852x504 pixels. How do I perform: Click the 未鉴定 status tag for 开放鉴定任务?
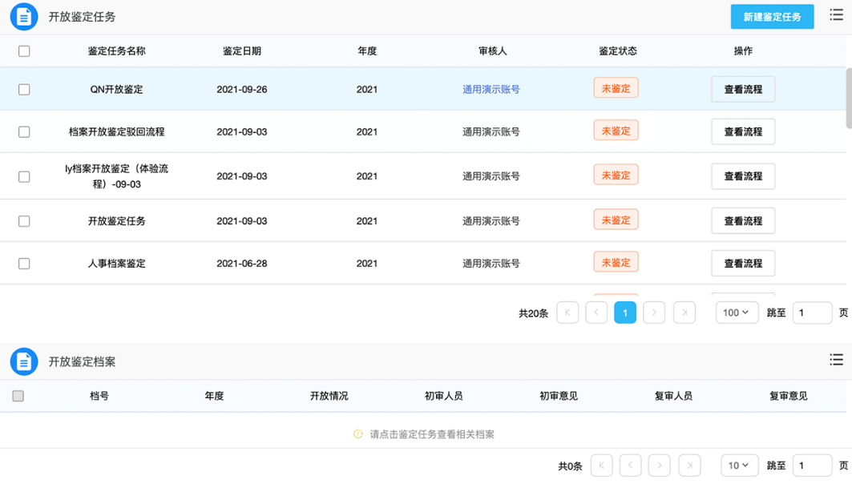(x=616, y=220)
